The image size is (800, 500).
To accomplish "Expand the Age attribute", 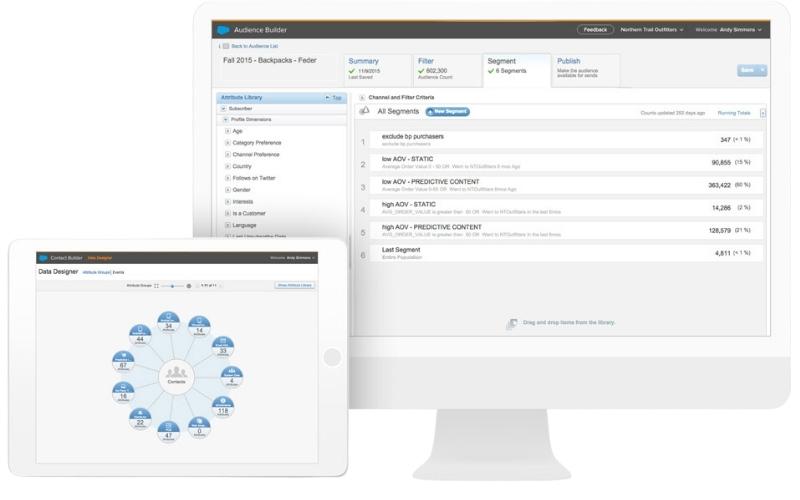I will point(228,131).
